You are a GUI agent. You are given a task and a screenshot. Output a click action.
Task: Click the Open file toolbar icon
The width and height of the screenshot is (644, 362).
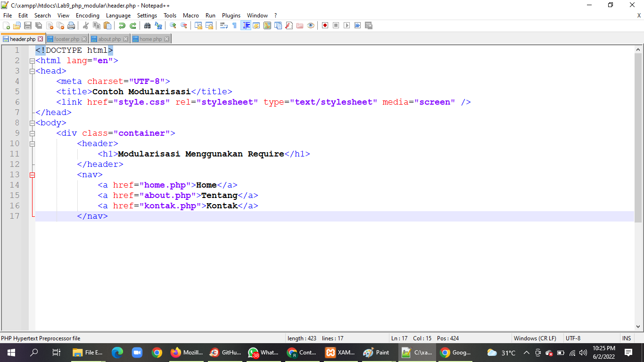tap(17, 25)
